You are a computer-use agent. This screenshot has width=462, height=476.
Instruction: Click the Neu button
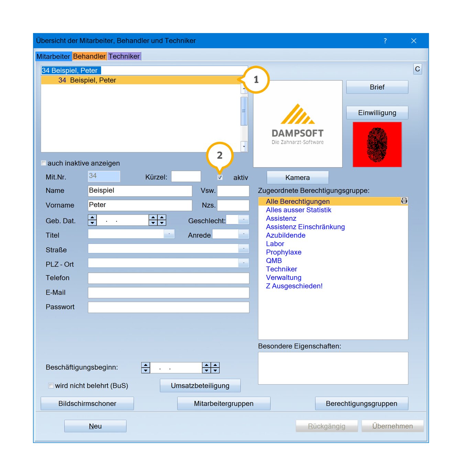point(95,426)
